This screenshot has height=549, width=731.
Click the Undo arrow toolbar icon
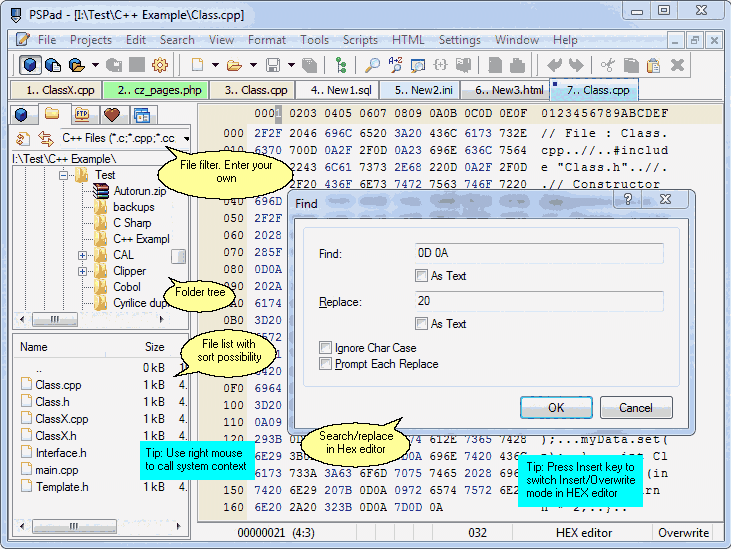click(555, 65)
